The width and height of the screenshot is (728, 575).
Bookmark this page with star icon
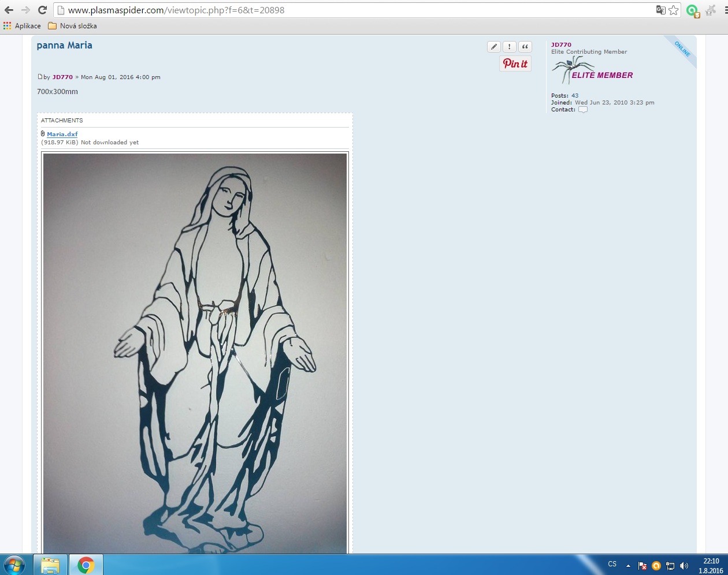pos(674,10)
